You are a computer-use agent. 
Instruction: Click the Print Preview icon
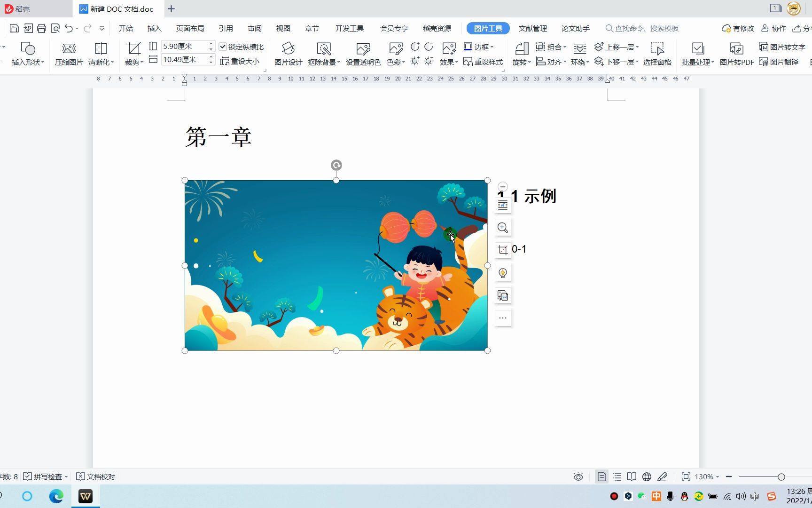click(x=55, y=28)
